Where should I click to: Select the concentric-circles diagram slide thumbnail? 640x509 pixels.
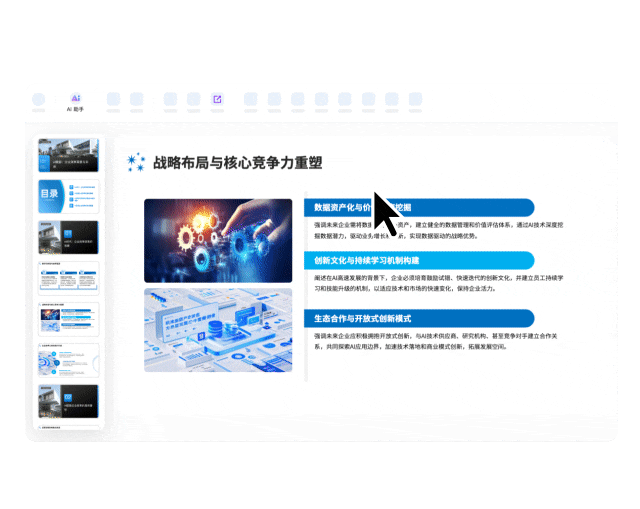click(69, 360)
